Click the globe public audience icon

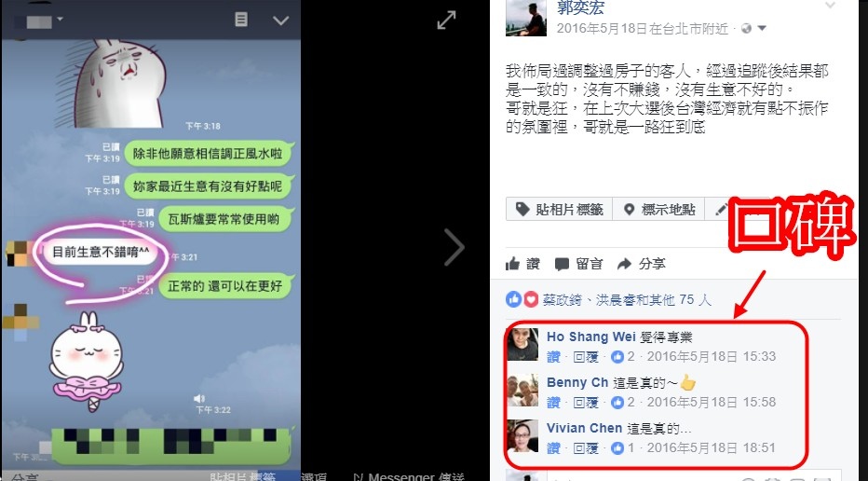[746, 28]
